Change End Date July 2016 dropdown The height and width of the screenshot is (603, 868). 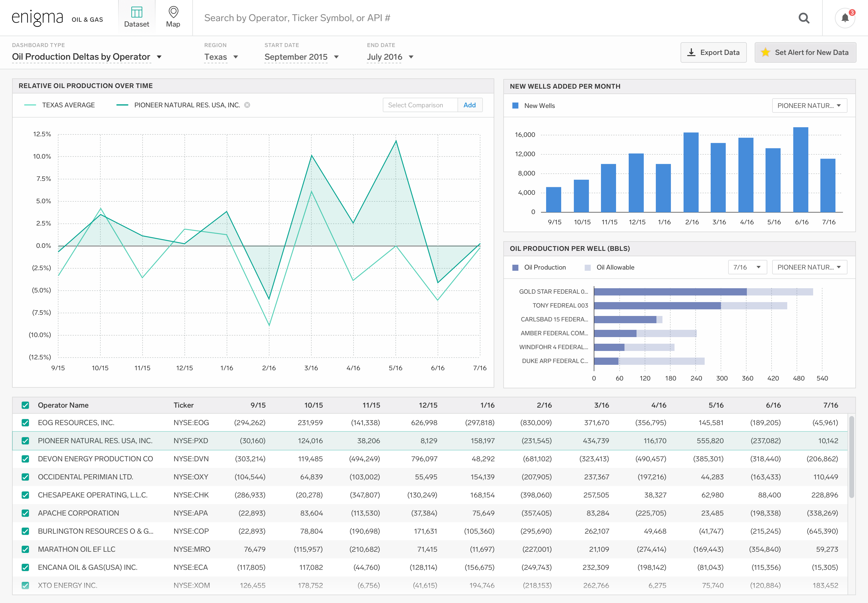390,57
